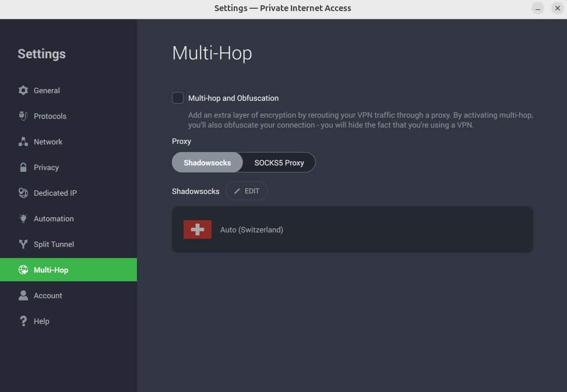Click the Protocols plug icon
Image resolution: width=567 pixels, height=392 pixels.
tap(23, 116)
